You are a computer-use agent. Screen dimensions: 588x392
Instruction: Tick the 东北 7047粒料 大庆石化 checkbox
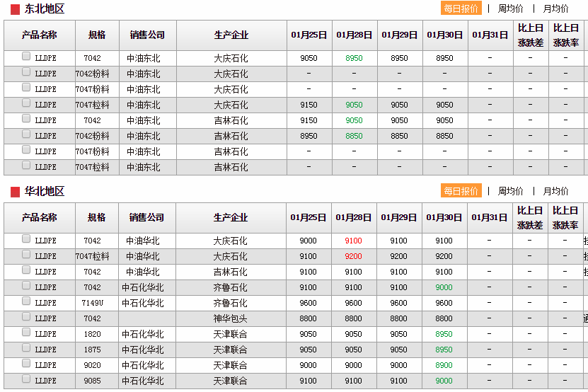click(x=26, y=103)
